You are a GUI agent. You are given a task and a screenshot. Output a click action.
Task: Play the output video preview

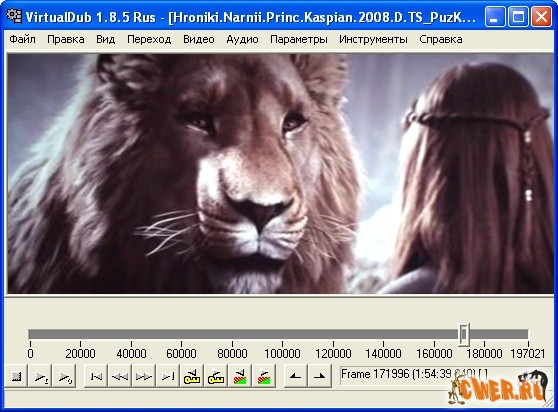click(64, 376)
